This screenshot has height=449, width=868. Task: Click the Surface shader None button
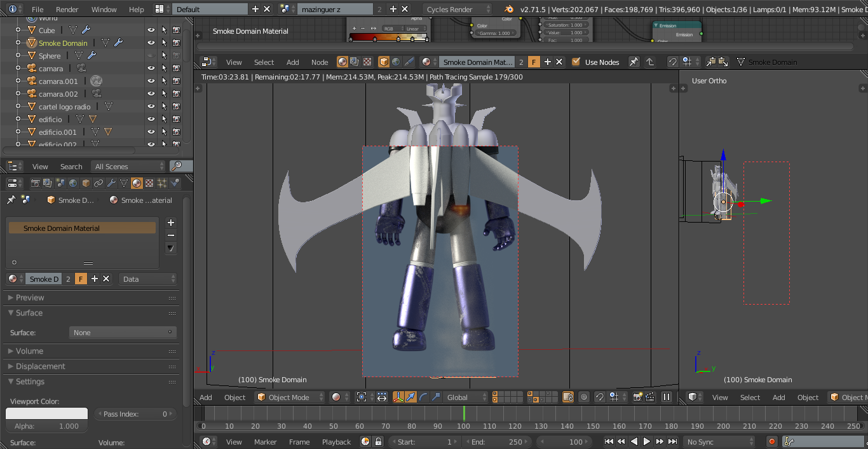[123, 332]
